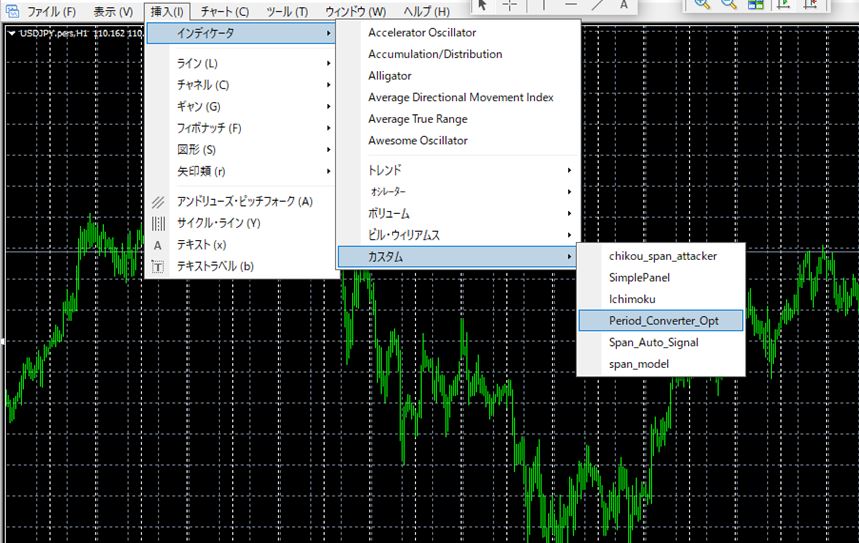Click the tile windows icon
The height and width of the screenshot is (543, 859).
pos(756,4)
